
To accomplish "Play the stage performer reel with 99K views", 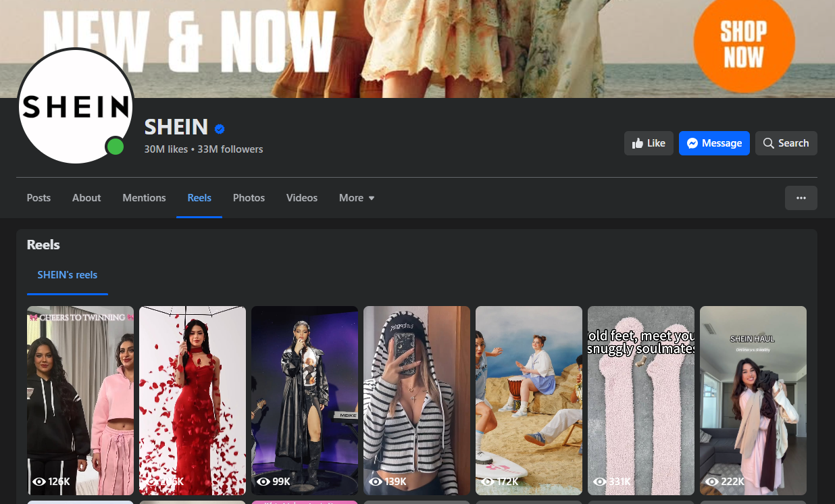I will pos(305,401).
